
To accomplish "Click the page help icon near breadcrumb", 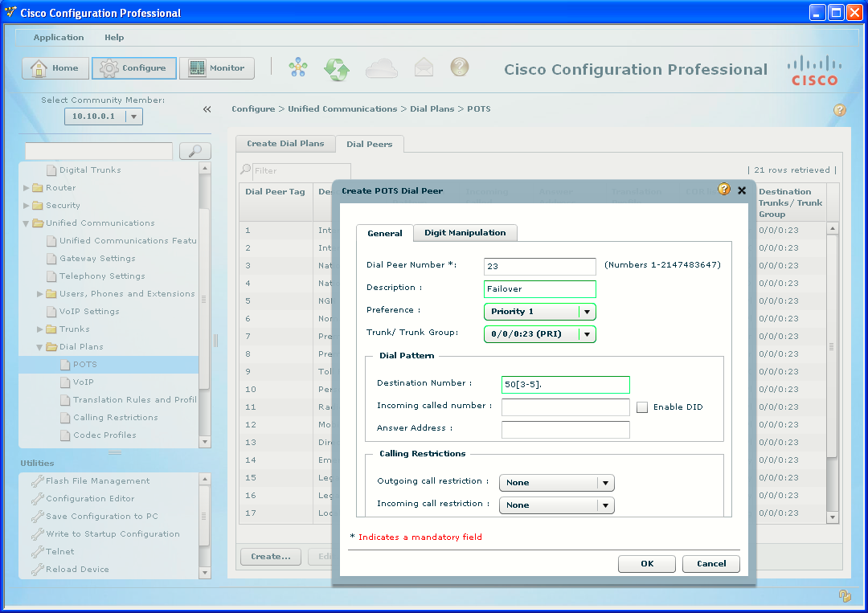I will pos(840,109).
